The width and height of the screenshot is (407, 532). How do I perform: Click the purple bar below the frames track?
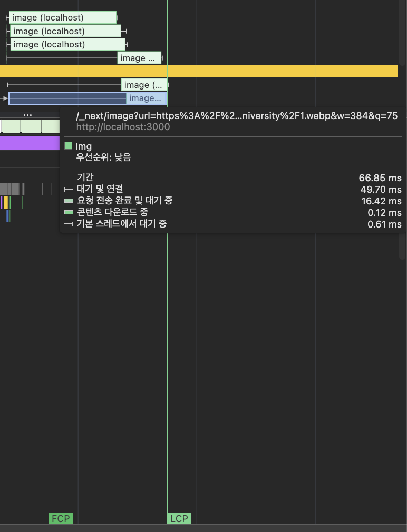tap(29, 143)
